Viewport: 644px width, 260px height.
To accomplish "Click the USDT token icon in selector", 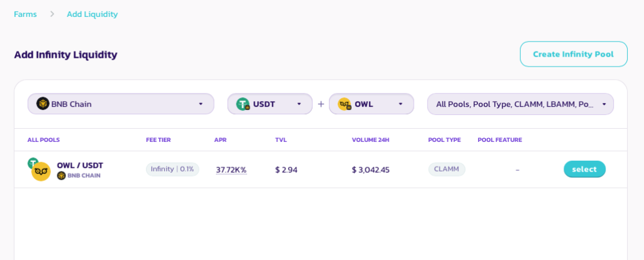I will 243,104.
